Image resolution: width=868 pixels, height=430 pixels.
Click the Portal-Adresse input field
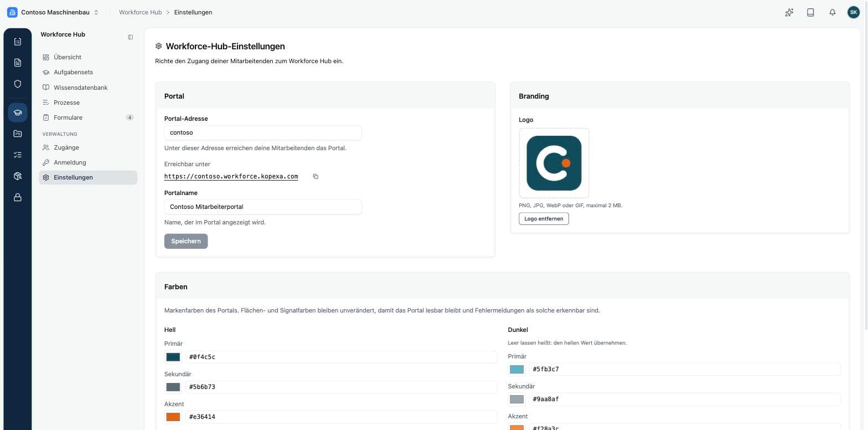263,133
